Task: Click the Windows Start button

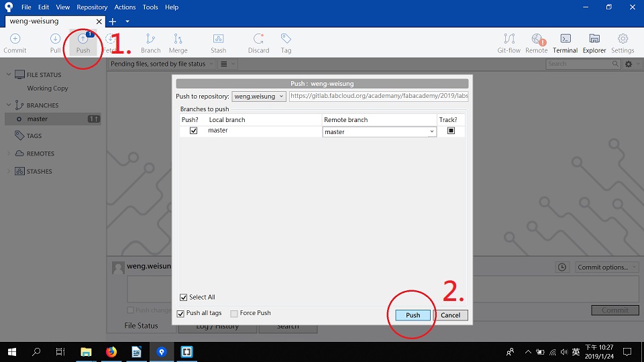Action: pyautogui.click(x=12, y=352)
